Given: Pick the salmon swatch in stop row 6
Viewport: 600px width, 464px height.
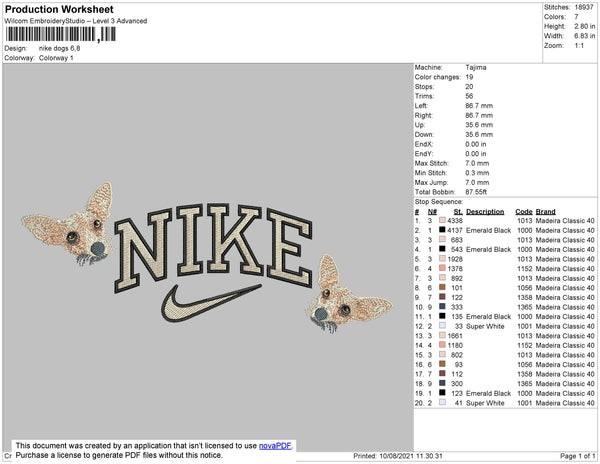Looking at the screenshot, I should pyautogui.click(x=442, y=268).
